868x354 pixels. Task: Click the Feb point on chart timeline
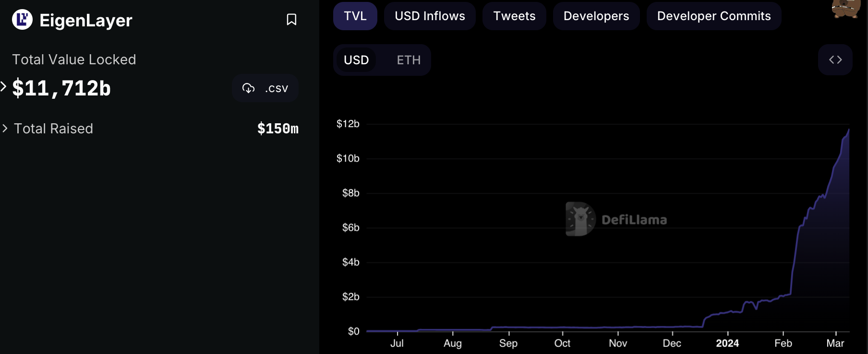(783, 343)
